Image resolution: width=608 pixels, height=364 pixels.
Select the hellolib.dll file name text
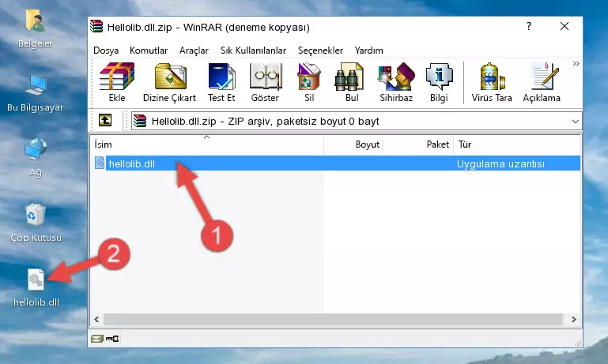click(132, 163)
